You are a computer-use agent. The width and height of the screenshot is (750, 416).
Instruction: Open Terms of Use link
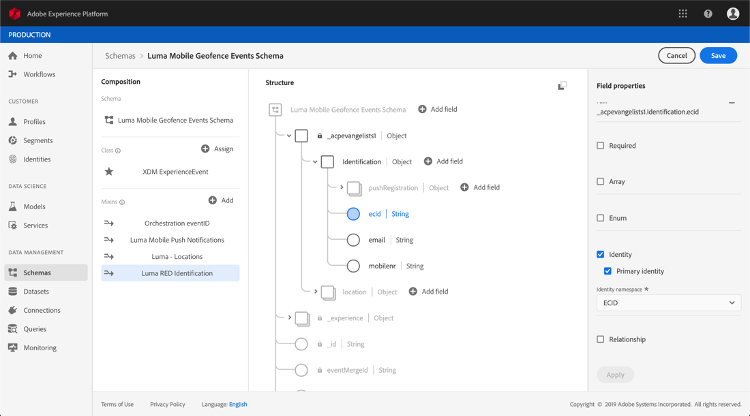click(117, 404)
